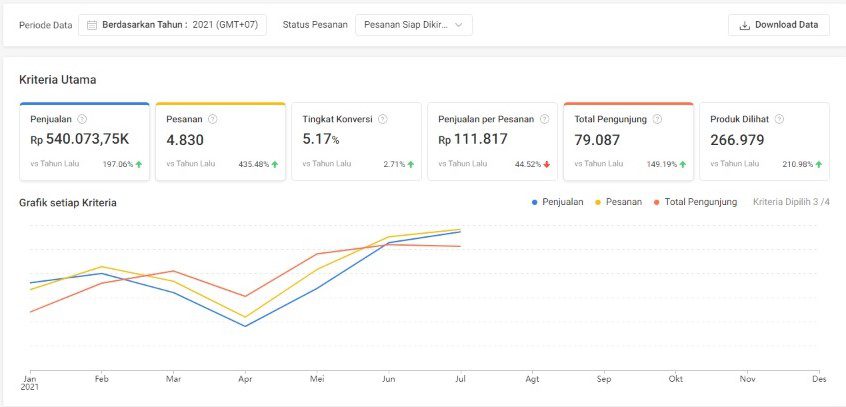Image resolution: width=846 pixels, height=407 pixels.
Task: Open the help icon next to the Pesanan card title
Action: coord(213,119)
